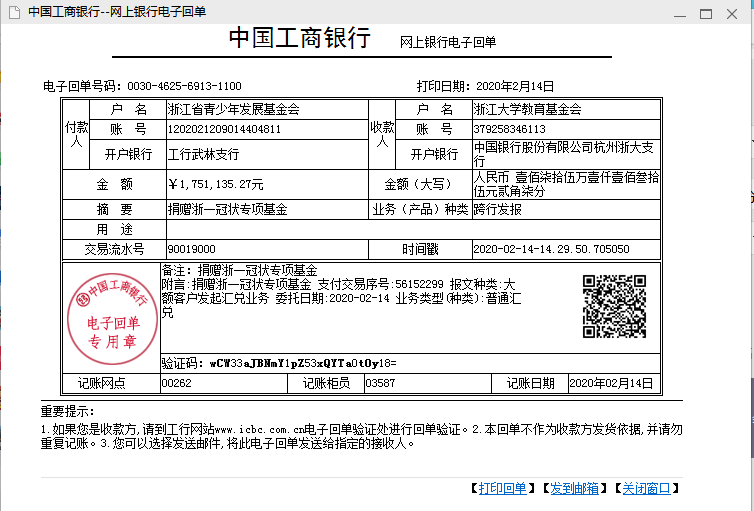Click the 打印回单 link
Screen dimensions: 754x511
503,489
